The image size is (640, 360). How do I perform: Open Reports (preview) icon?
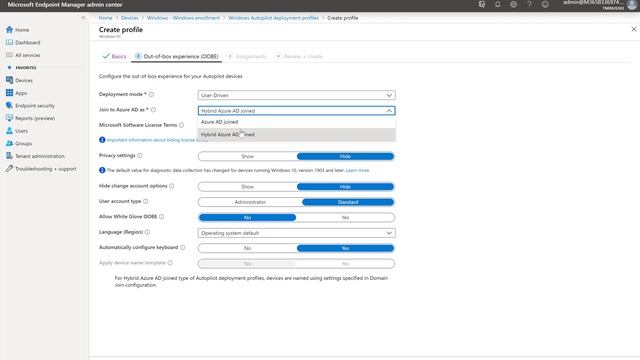tap(9, 118)
